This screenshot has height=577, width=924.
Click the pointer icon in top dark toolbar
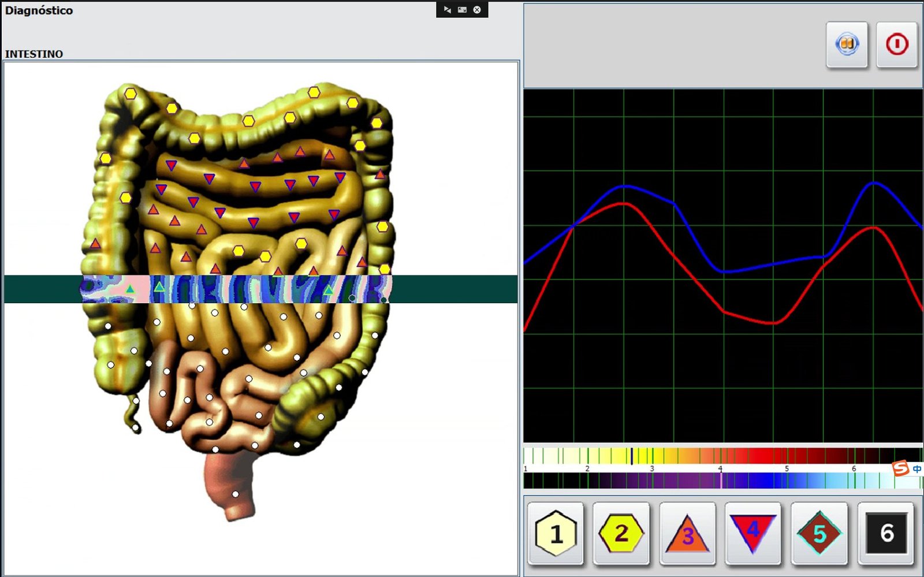(447, 10)
